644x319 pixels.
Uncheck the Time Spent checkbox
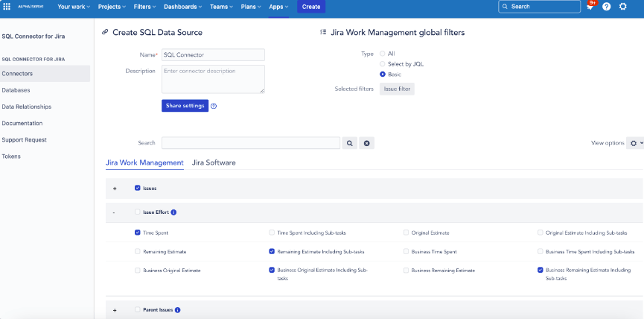[138, 233]
